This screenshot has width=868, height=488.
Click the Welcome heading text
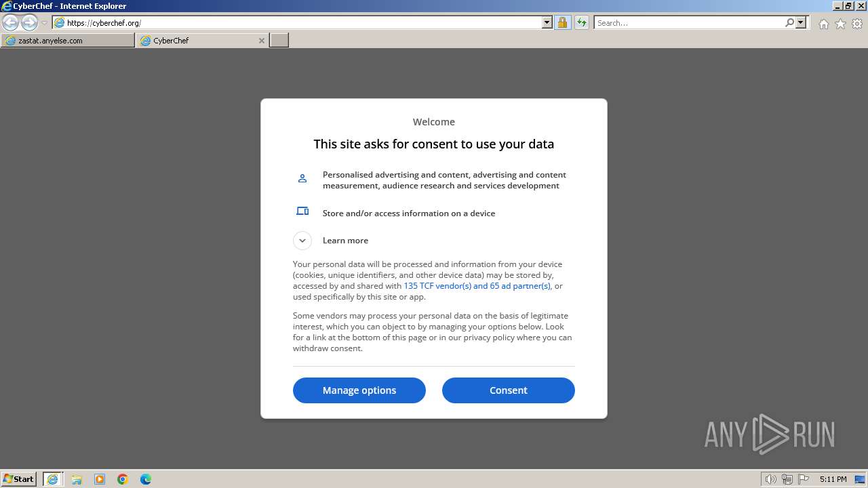pyautogui.click(x=434, y=122)
